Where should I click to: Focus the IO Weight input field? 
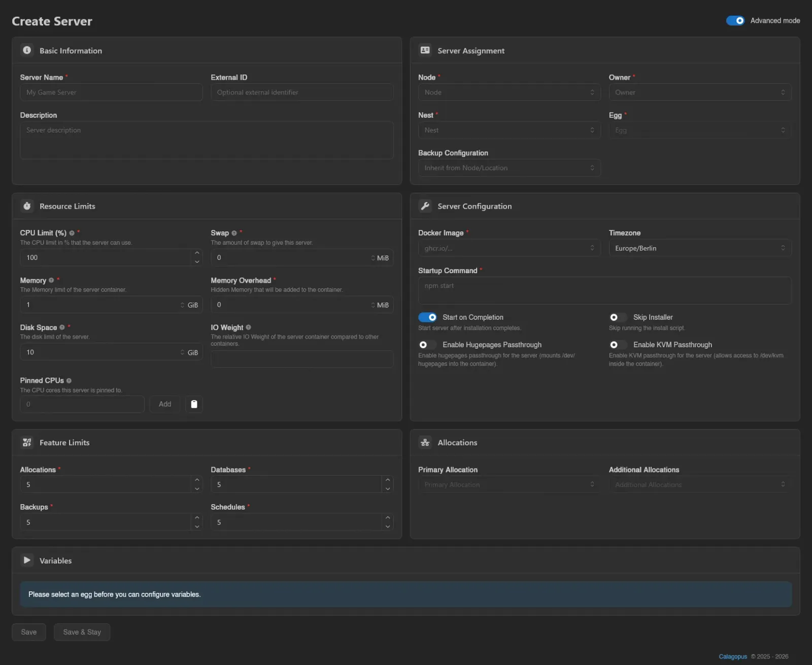coord(302,359)
